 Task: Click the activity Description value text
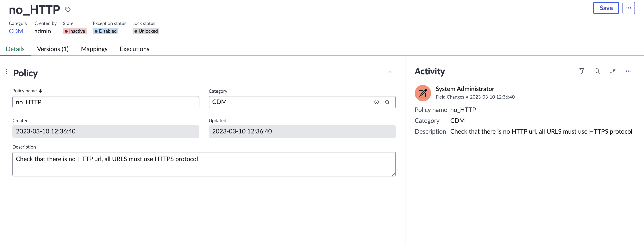[541, 132]
